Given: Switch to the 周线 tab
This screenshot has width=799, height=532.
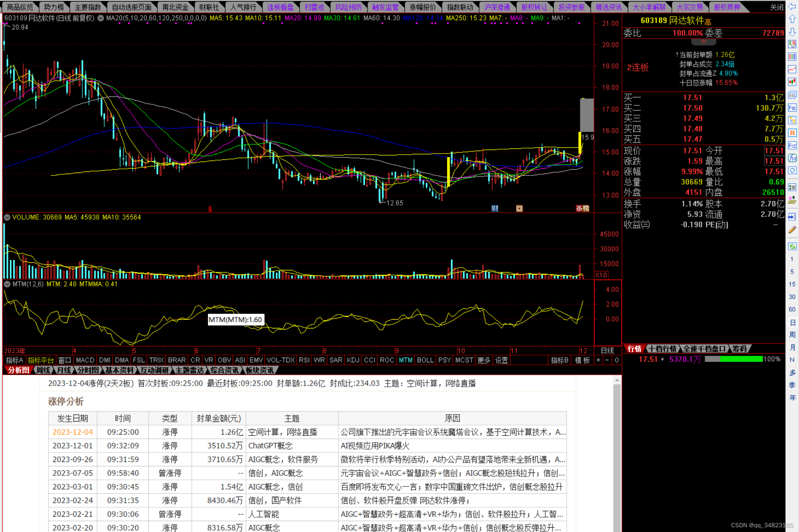Looking at the screenshot, I should point(43,370).
